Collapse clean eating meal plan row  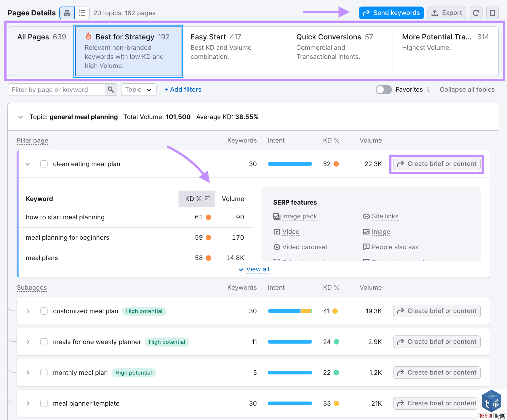28,164
